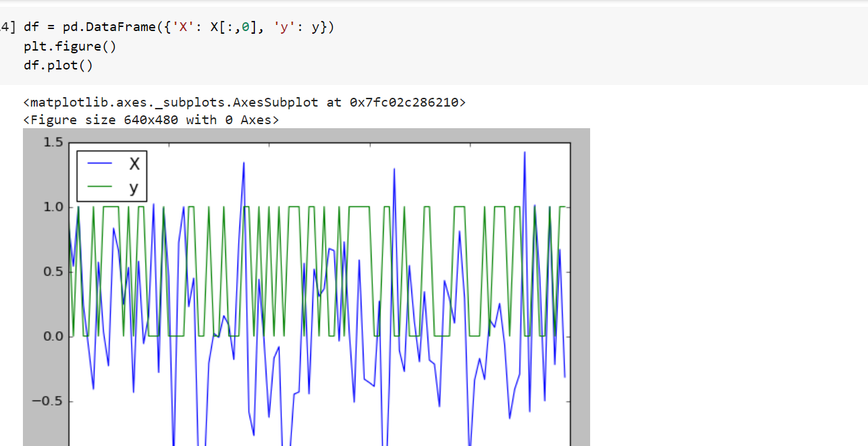Click the pd.DataFrame function call text
The image size is (868, 446).
click(109, 27)
